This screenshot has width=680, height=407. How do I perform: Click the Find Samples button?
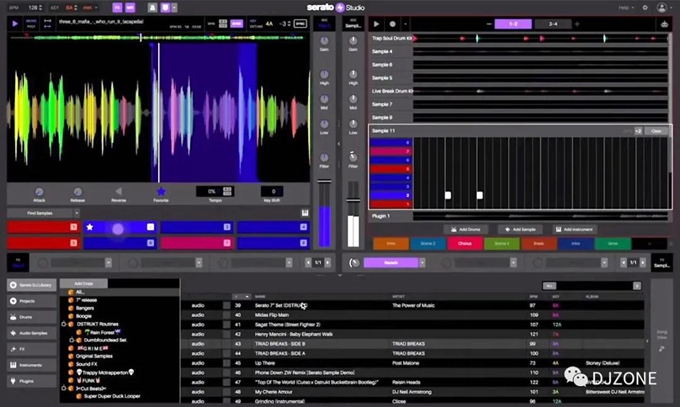coord(40,213)
